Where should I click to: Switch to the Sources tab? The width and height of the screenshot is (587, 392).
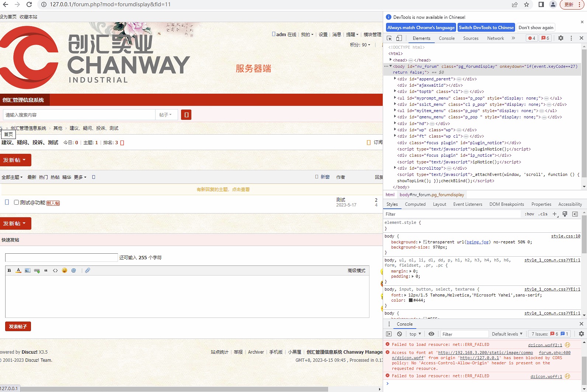pos(471,38)
